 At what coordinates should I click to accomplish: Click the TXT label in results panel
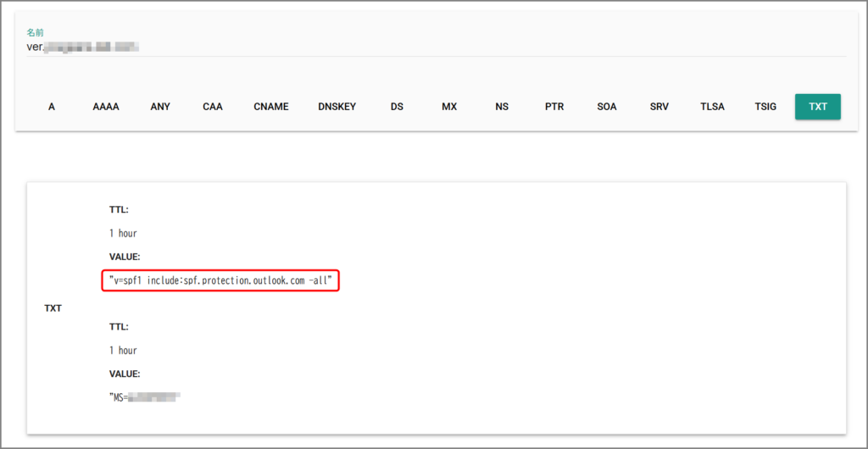53,308
